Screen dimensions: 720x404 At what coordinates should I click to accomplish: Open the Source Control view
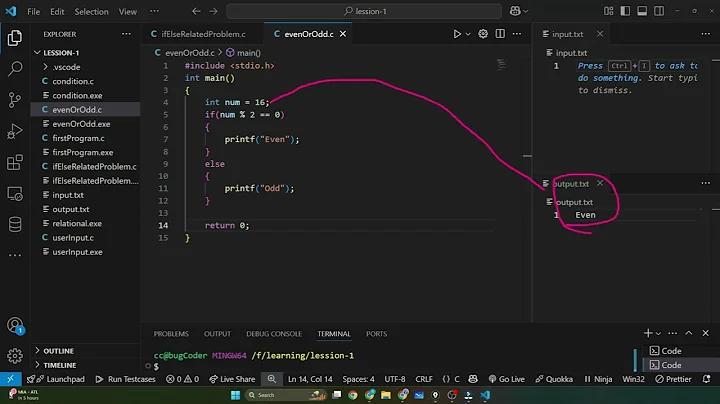click(15, 100)
